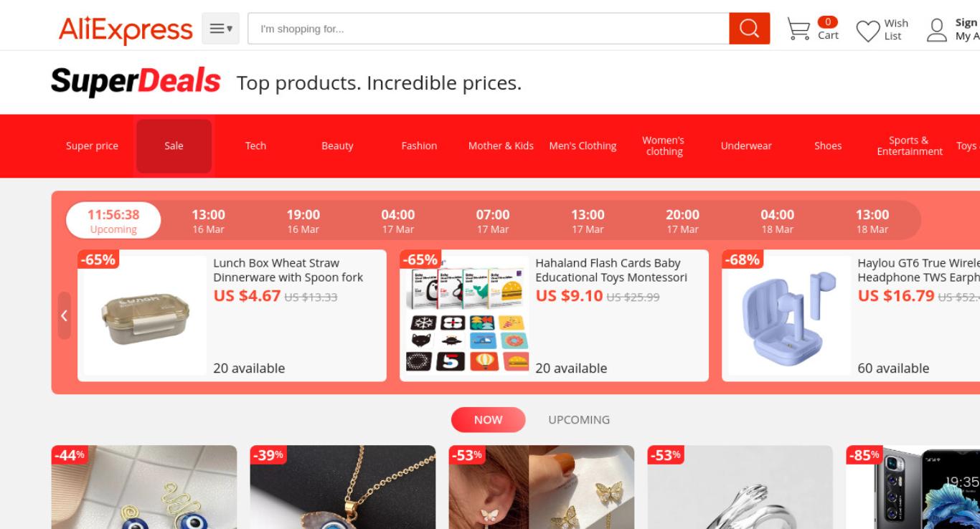Image resolution: width=980 pixels, height=529 pixels.
Task: Click the AliExpress logo
Action: point(126,29)
